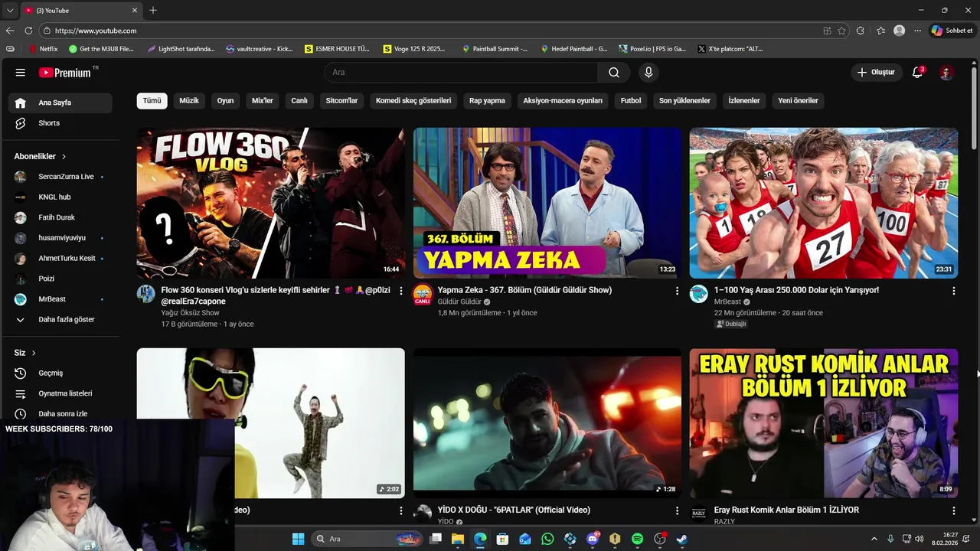
Task: Open Güldür Güldür channel avatar
Action: pyautogui.click(x=423, y=295)
